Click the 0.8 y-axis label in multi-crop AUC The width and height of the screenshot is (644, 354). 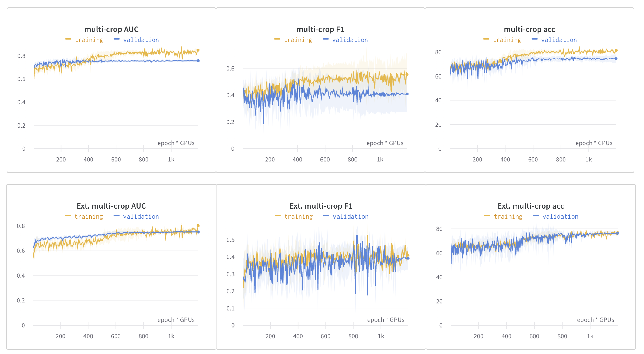coord(21,56)
